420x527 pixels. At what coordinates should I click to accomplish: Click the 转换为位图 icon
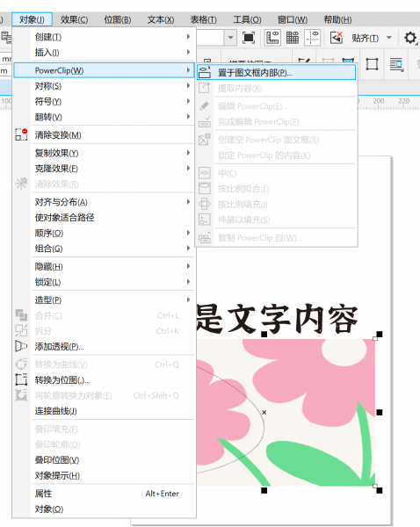21,379
